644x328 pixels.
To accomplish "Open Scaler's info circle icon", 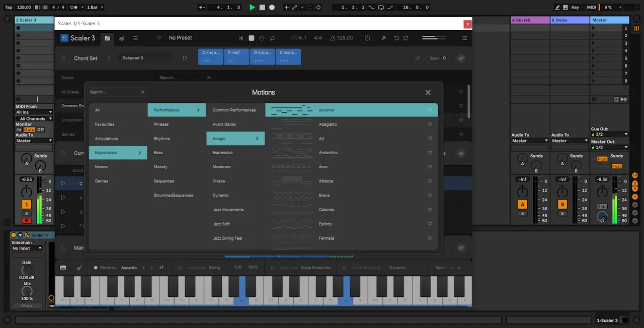I will tap(367, 38).
